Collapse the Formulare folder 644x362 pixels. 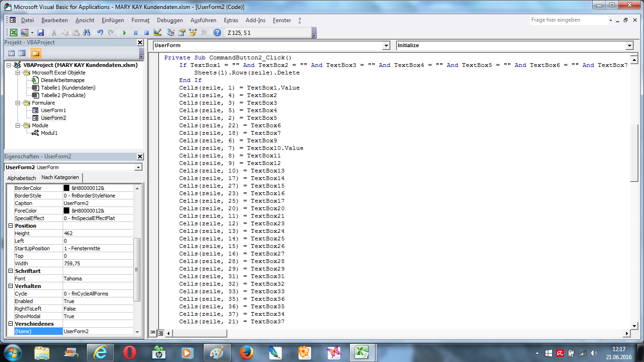point(18,103)
